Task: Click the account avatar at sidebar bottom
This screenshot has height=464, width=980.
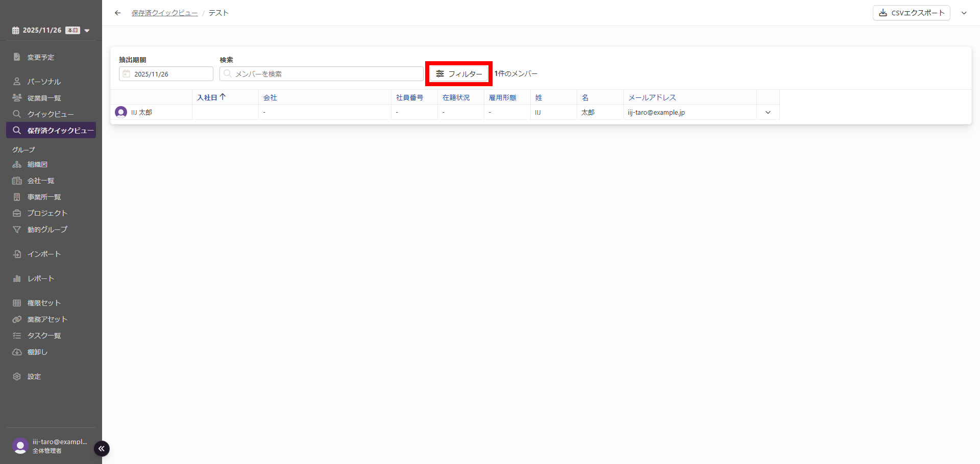Action: [x=20, y=446]
